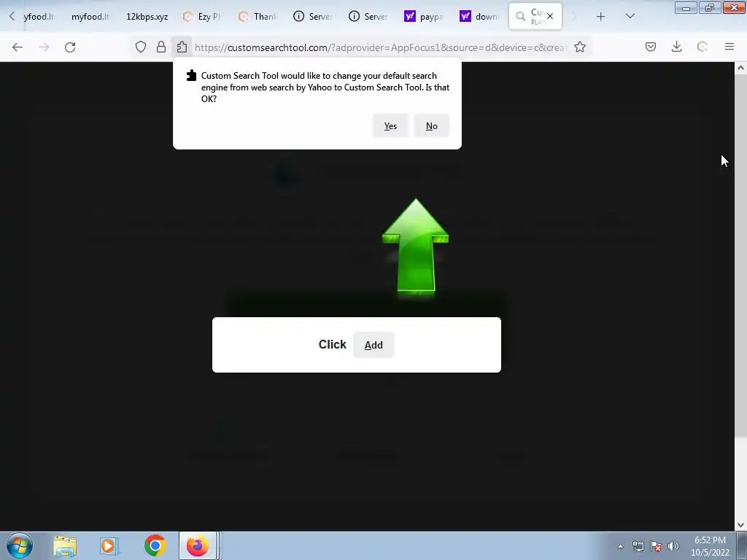Switch to the paypal Yahoo tab

tap(424, 16)
